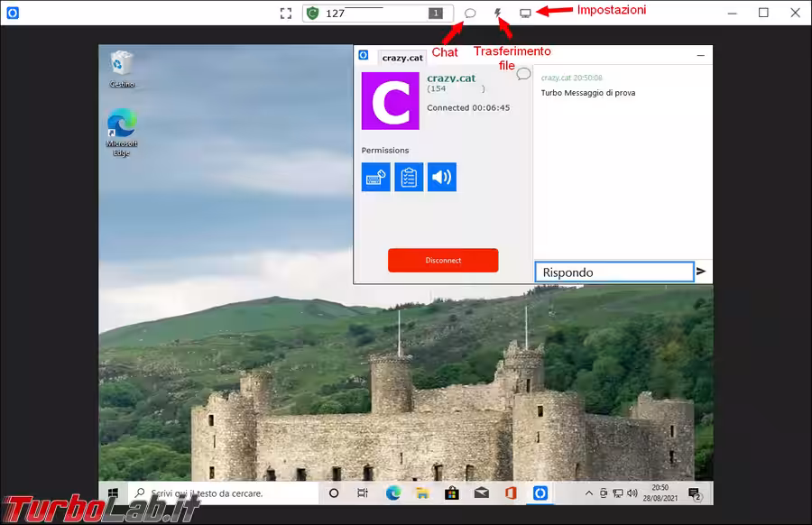Open file transfer lightning icon
812x525 pixels.
(497, 14)
